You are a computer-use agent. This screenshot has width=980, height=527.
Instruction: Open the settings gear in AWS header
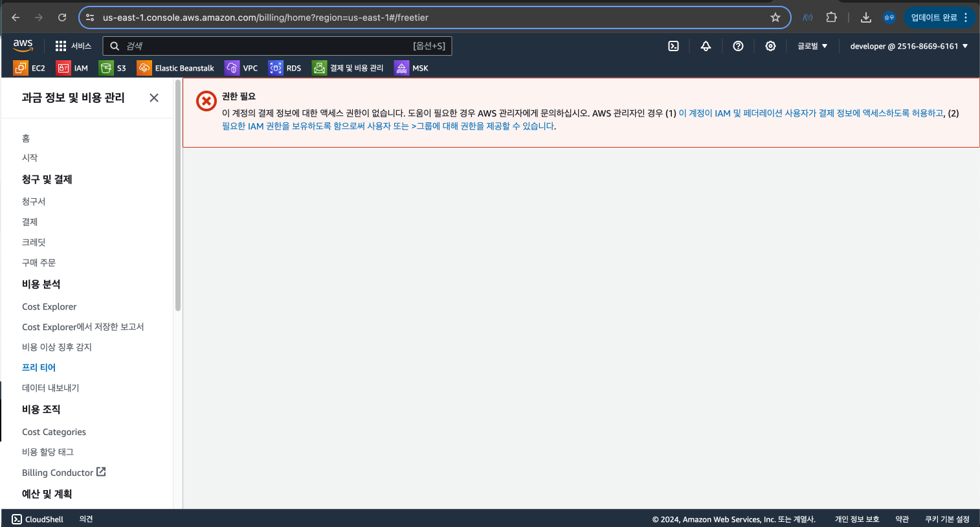click(x=770, y=46)
